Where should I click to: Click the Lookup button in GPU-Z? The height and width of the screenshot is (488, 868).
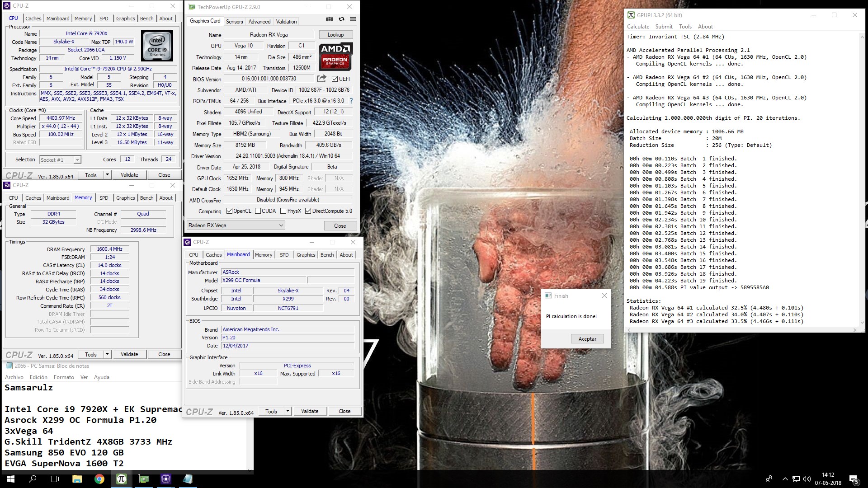335,35
